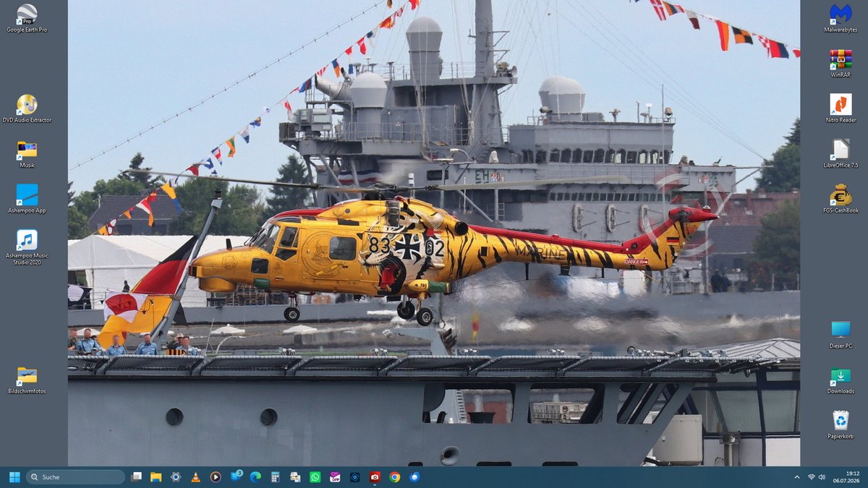Viewport: 868px width, 488px height.
Task: Select the Bildschirmfotos folder icon
Action: coord(27,380)
